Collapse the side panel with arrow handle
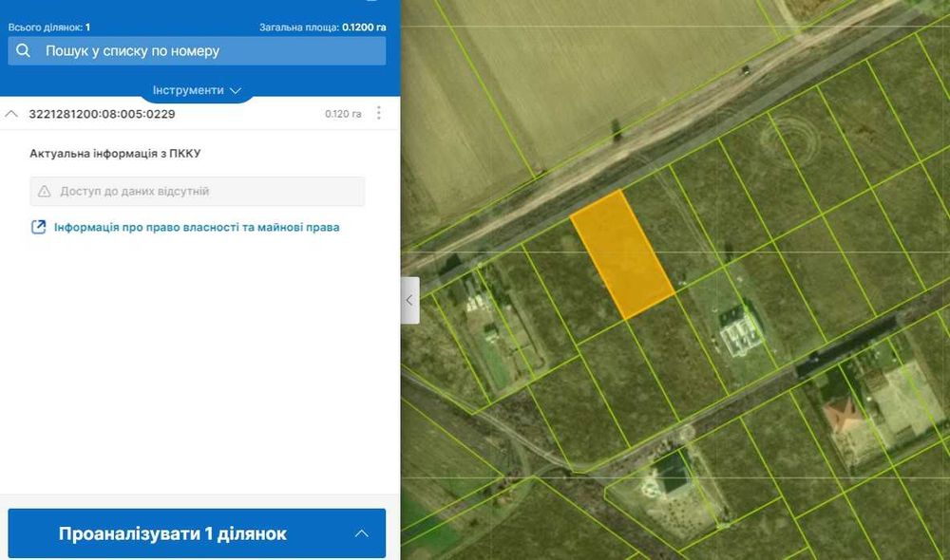The height and width of the screenshot is (560, 950). [x=410, y=300]
